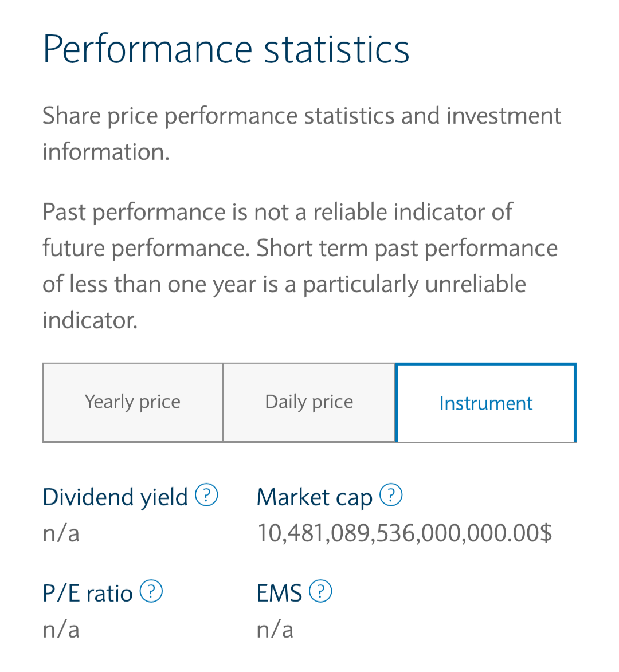Click the EMS label text

click(279, 594)
